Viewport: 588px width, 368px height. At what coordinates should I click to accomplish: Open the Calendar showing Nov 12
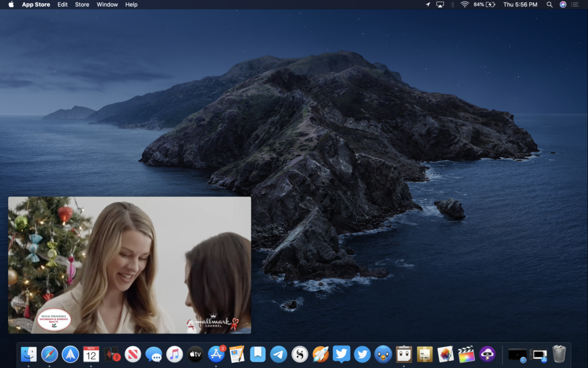pos(91,354)
